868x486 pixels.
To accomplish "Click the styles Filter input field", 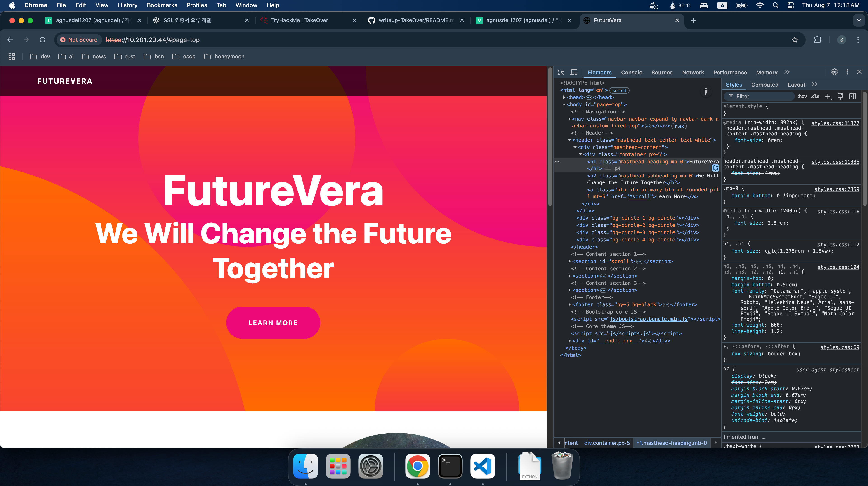I will point(762,96).
